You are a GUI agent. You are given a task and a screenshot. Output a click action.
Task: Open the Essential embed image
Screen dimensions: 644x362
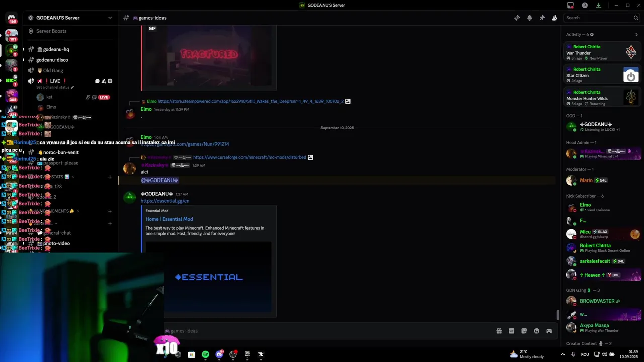(209, 277)
